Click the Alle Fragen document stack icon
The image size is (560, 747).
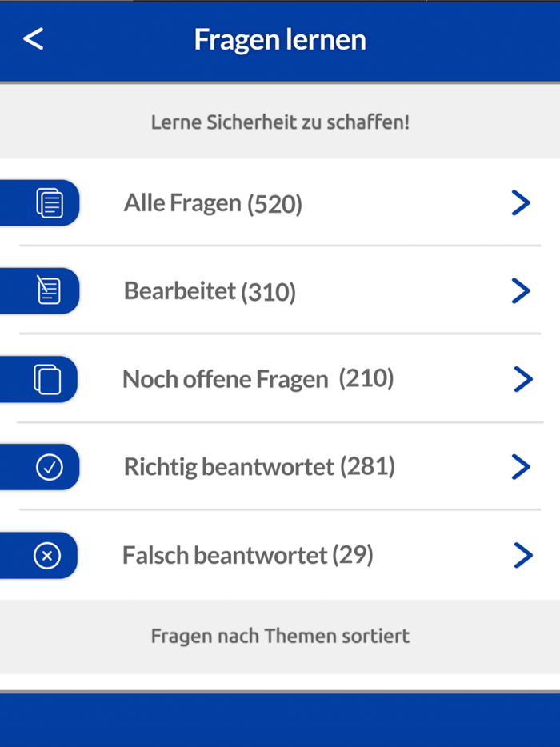[x=48, y=202]
